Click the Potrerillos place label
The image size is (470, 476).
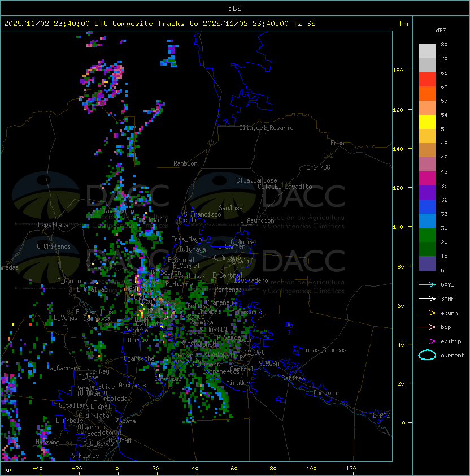pyautogui.click(x=94, y=312)
